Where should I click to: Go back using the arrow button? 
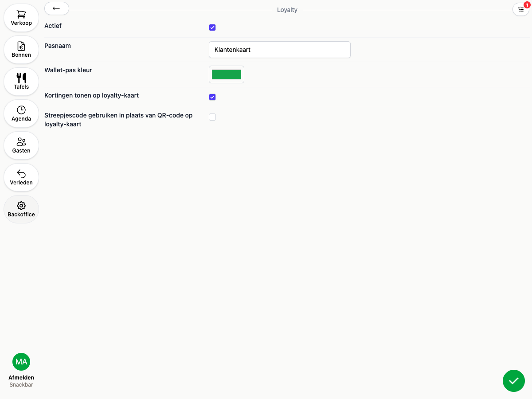pyautogui.click(x=57, y=8)
